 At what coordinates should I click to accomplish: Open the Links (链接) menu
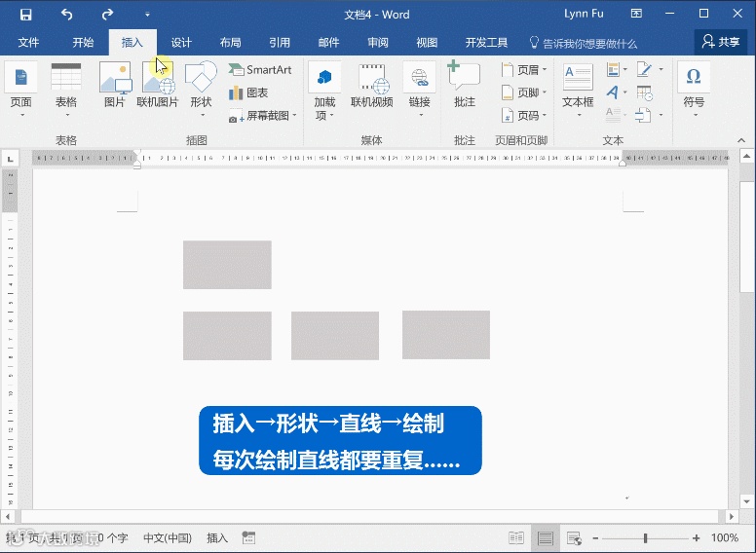click(420, 91)
